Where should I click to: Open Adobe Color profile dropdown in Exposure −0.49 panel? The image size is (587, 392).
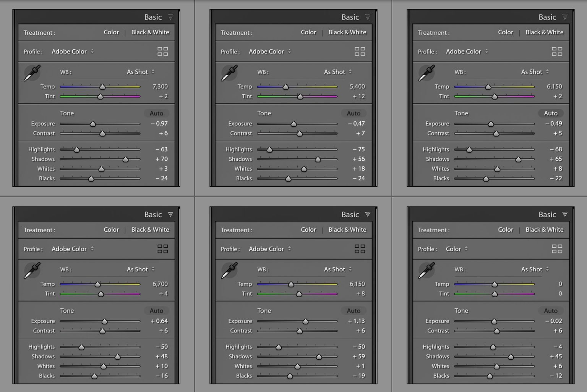467,52
